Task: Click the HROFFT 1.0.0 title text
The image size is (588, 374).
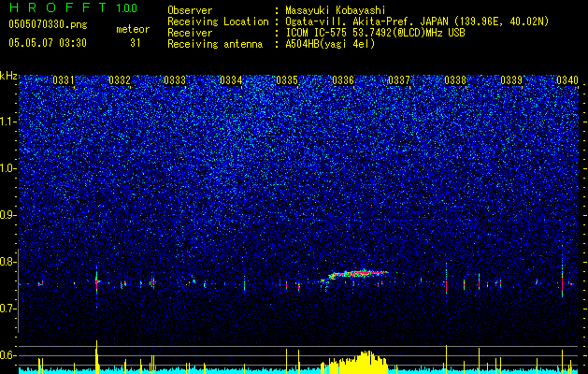Action: [x=73, y=7]
